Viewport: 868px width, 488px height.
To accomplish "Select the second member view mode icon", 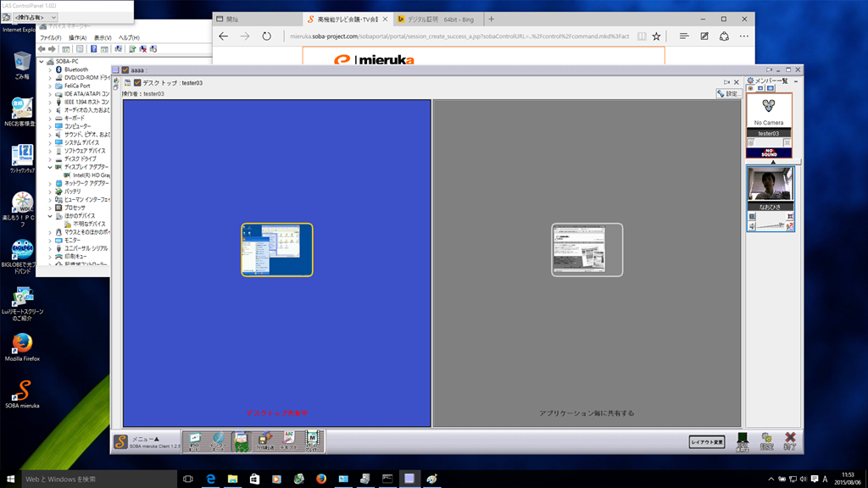I will click(760, 88).
